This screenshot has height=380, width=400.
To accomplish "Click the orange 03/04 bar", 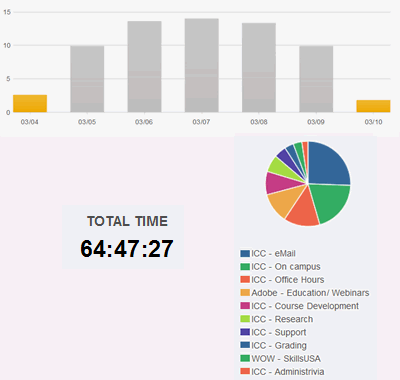I will click(30, 104).
